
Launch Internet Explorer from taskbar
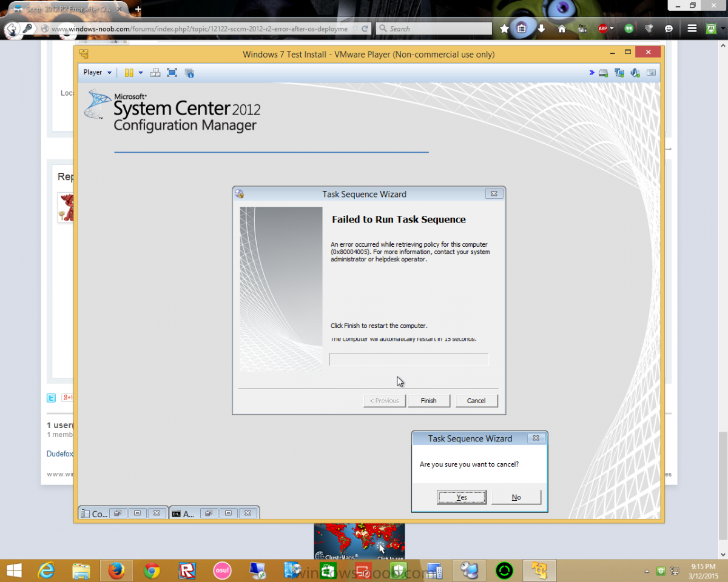[46, 570]
